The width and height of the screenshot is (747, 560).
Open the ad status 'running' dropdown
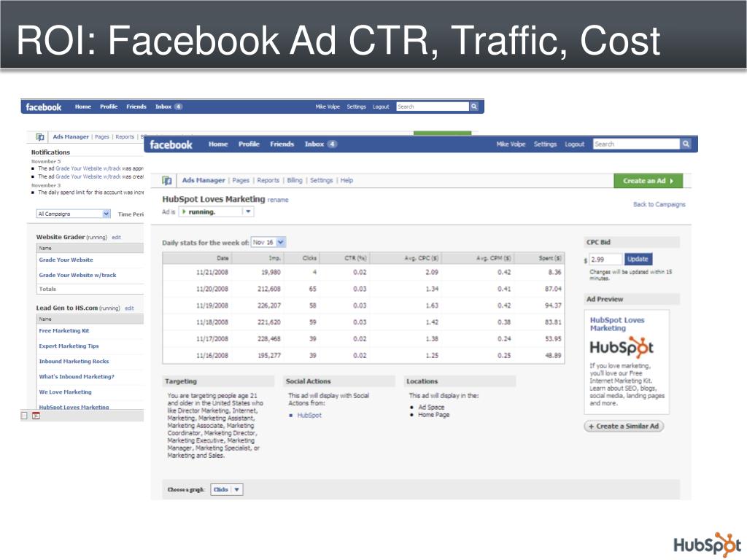[216, 212]
